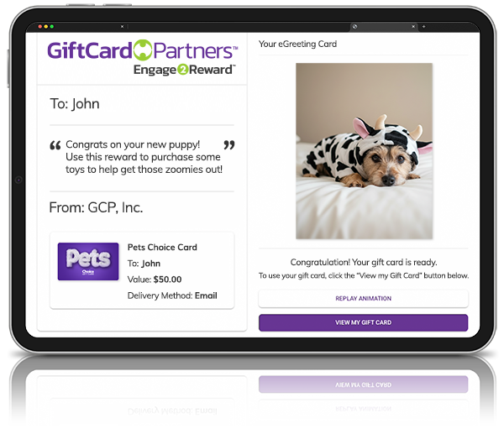
Task: Click the yellow minimize window dot
Action: [x=46, y=27]
